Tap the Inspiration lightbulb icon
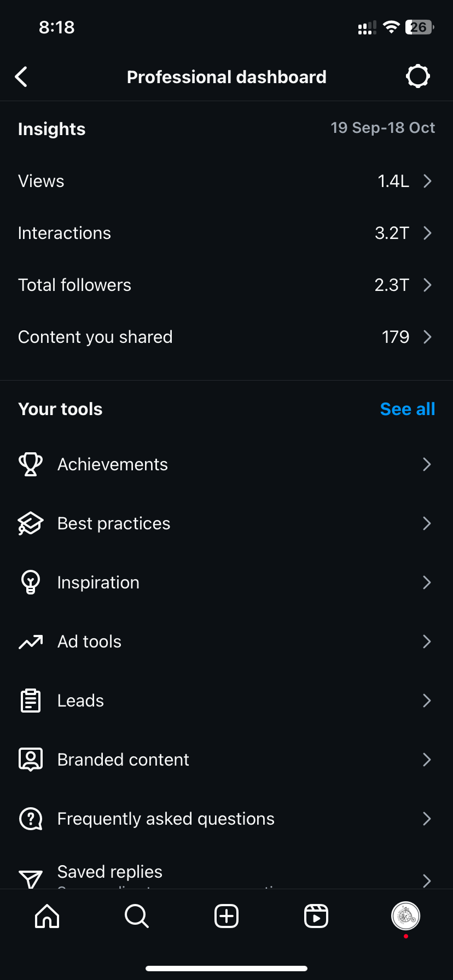453x980 pixels. (x=31, y=582)
